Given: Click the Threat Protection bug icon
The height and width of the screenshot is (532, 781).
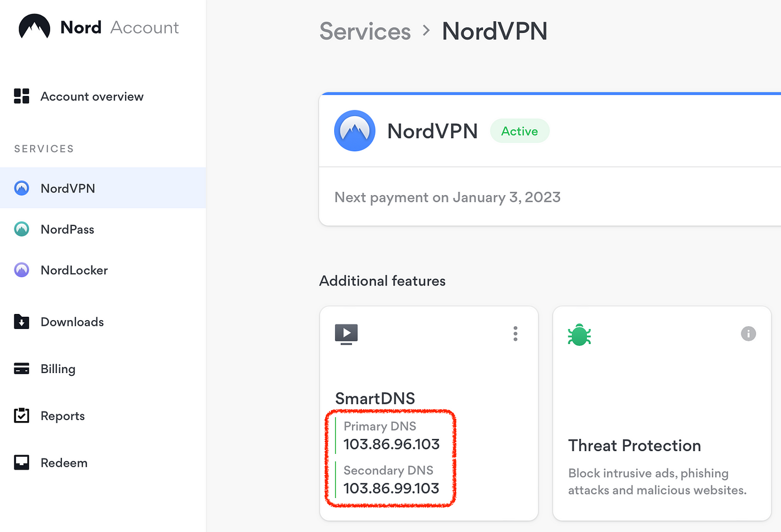Looking at the screenshot, I should click(580, 335).
